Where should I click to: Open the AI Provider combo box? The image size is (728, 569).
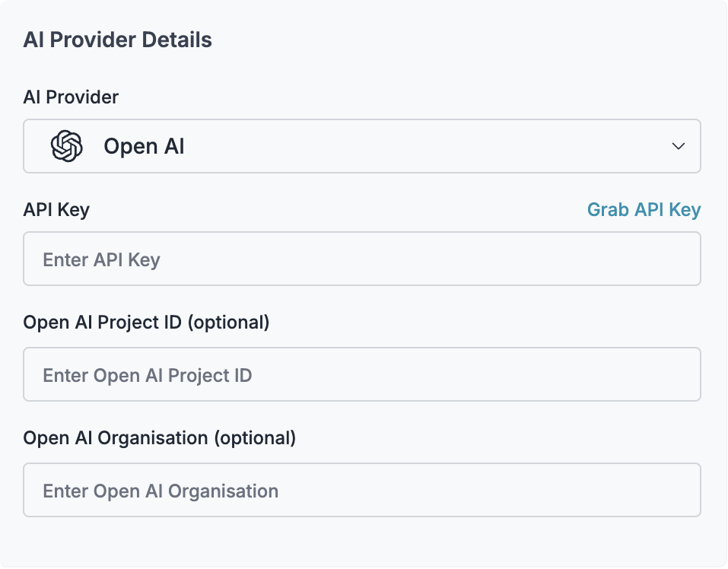(361, 146)
